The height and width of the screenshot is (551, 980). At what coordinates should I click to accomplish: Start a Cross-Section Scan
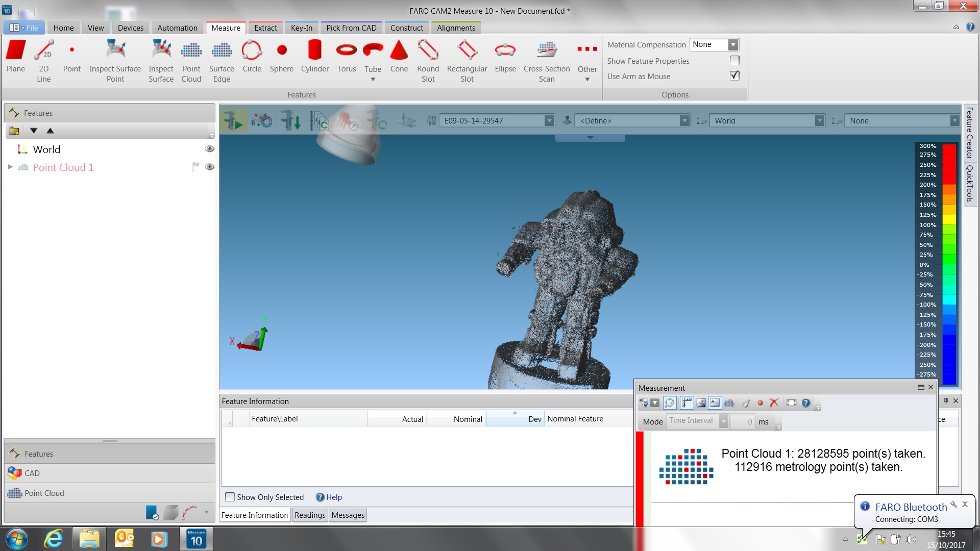tap(547, 61)
